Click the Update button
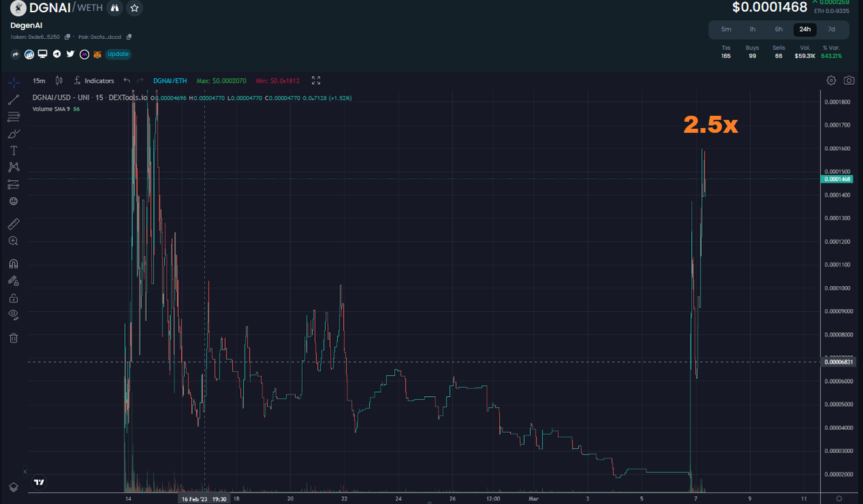Screen dimensions: 863x504 [x=118, y=54]
